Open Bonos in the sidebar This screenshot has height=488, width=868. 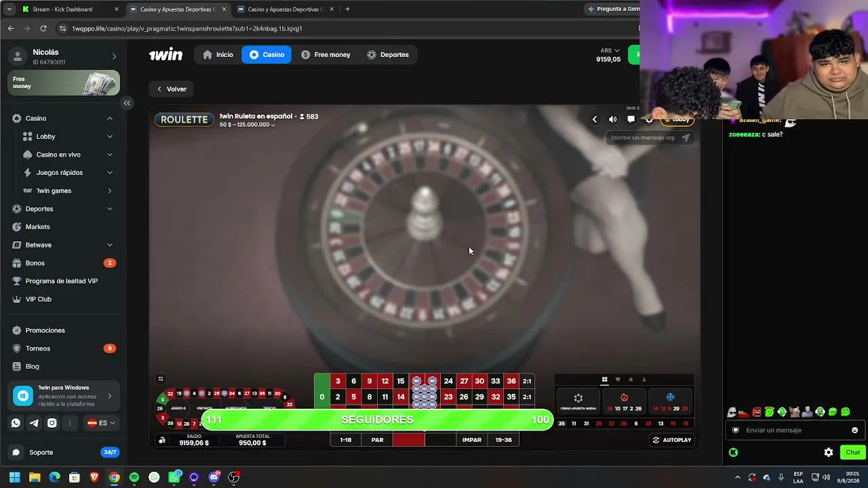click(x=63, y=263)
